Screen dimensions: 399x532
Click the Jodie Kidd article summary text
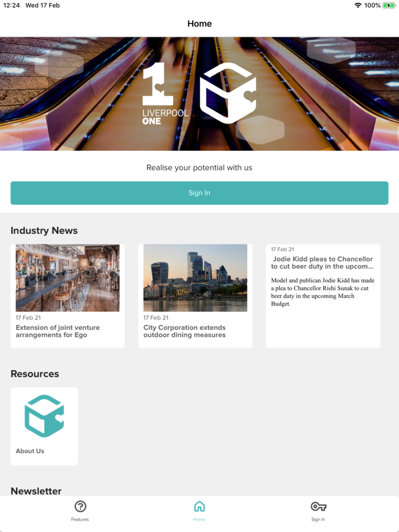point(323,292)
